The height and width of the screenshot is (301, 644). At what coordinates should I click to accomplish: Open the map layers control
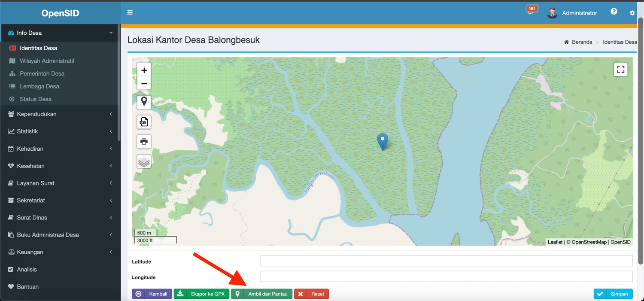click(144, 161)
